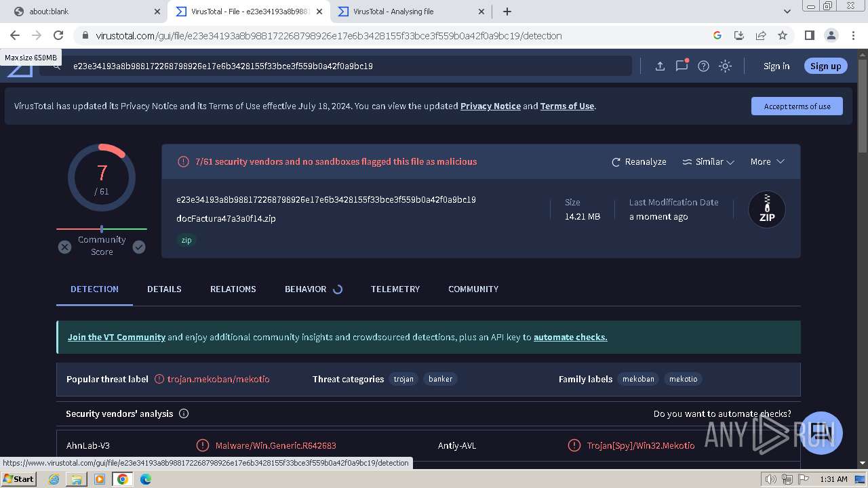
Task: Open the Join the VT Community link
Action: pyautogui.click(x=117, y=337)
